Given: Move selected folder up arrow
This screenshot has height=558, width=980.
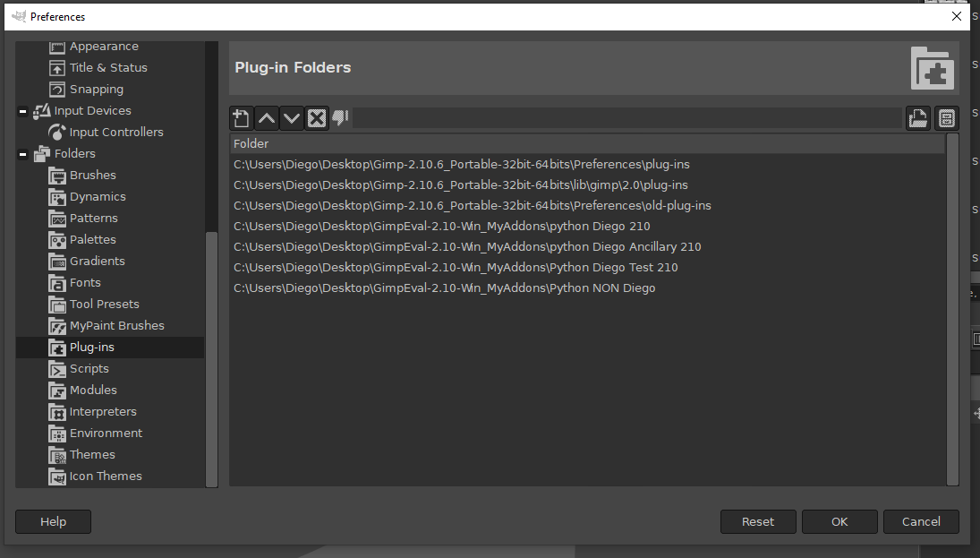Looking at the screenshot, I should click(267, 118).
